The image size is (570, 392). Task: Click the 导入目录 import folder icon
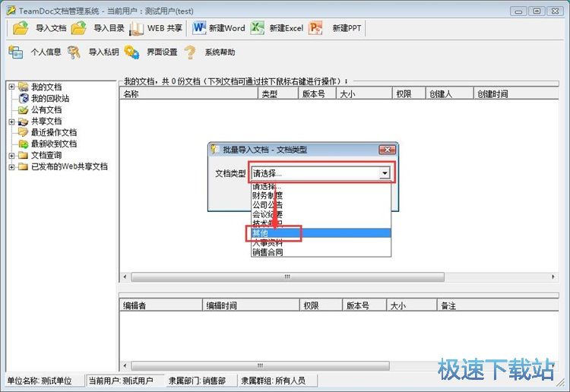(x=79, y=28)
